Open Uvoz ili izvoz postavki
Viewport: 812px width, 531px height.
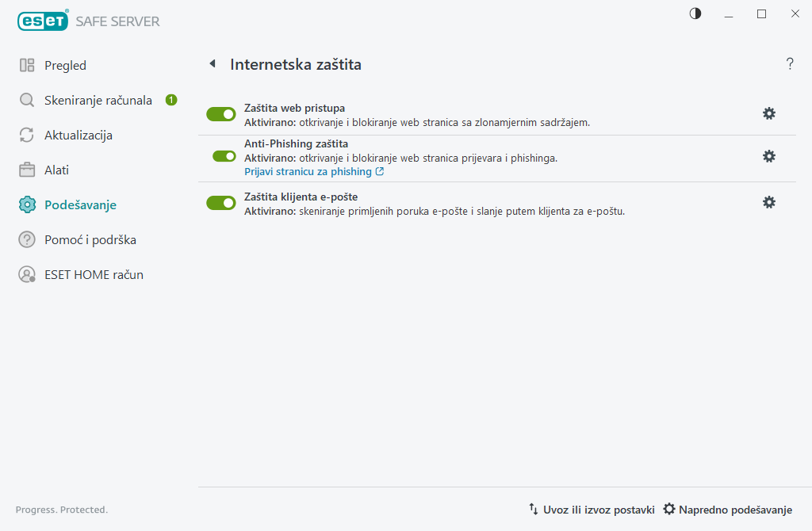pos(592,510)
